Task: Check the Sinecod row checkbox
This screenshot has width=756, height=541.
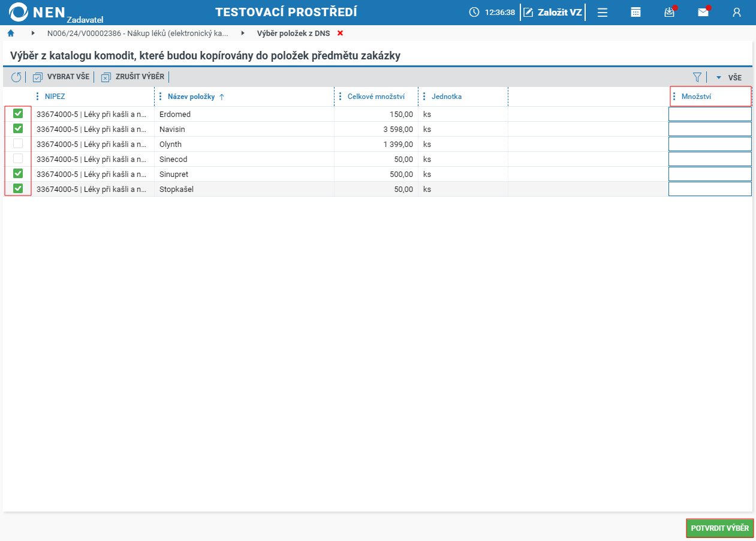Action: point(18,158)
